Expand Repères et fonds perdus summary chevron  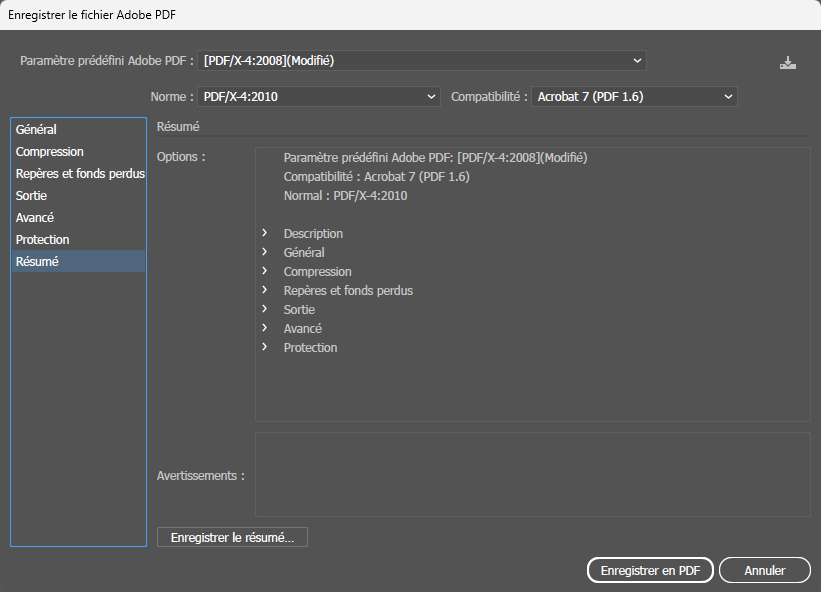point(265,291)
